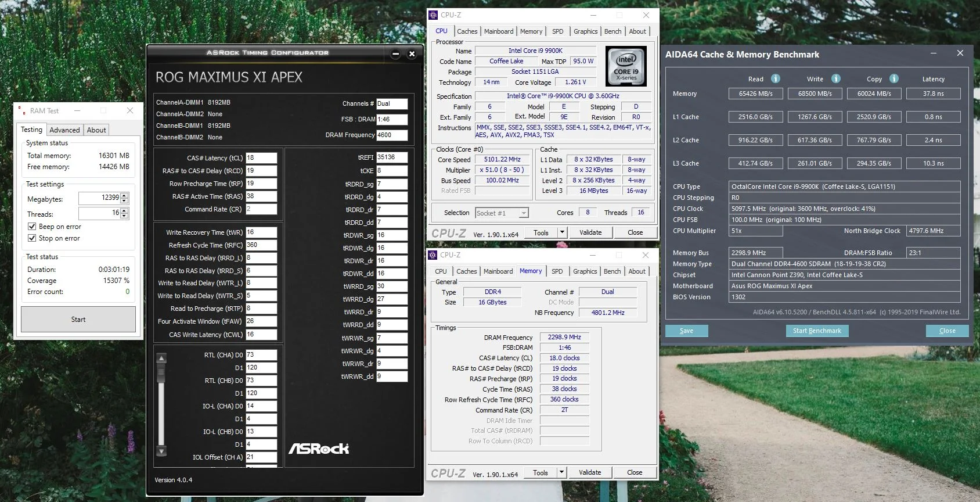The width and height of the screenshot is (980, 502).
Task: Click the Megabytes input field
Action: pos(99,199)
